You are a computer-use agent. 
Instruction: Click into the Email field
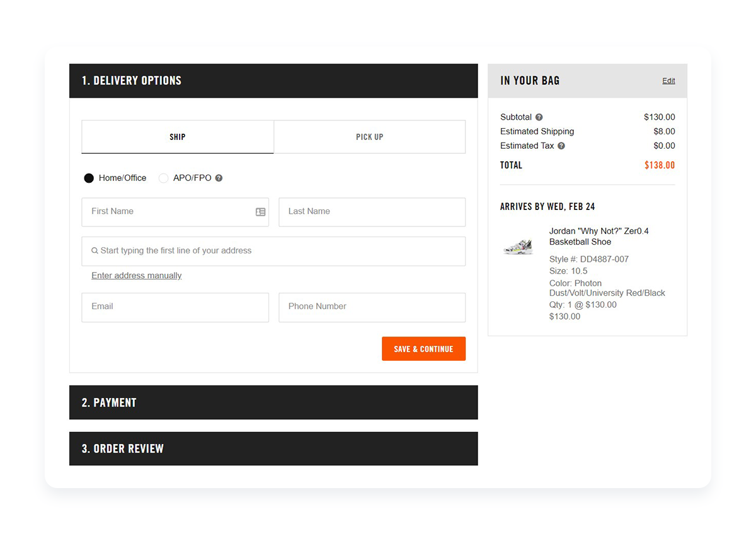pos(175,307)
